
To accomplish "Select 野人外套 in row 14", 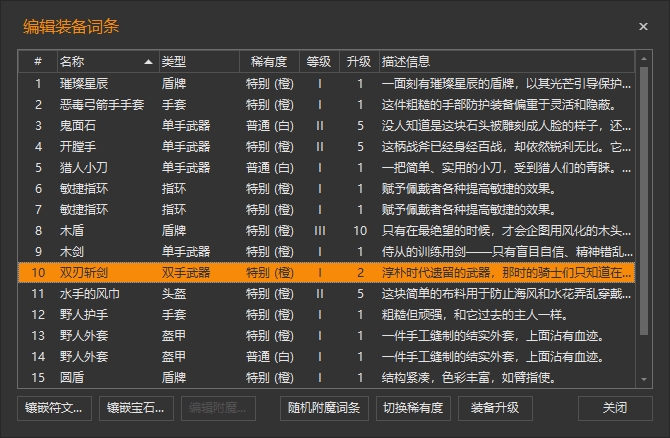I will (x=84, y=356).
